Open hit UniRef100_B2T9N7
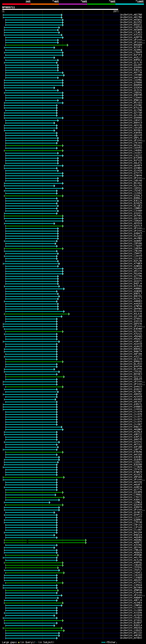Screen dimensions: 146x644 (131, 392)
